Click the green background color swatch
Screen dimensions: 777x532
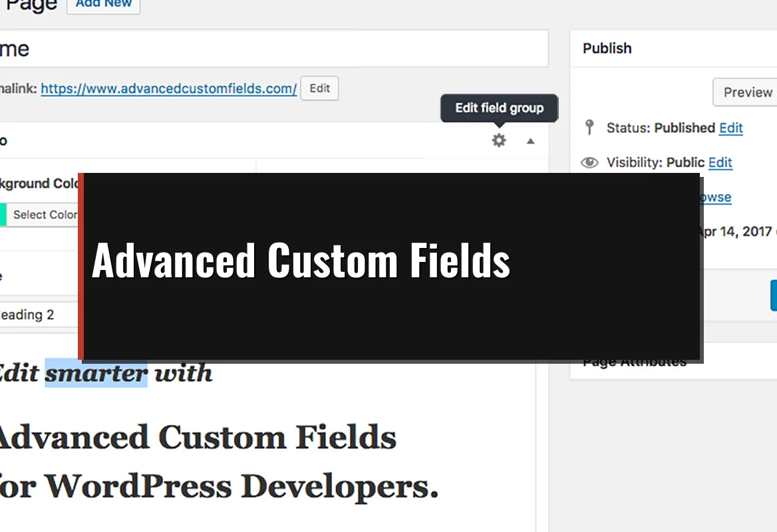3,215
